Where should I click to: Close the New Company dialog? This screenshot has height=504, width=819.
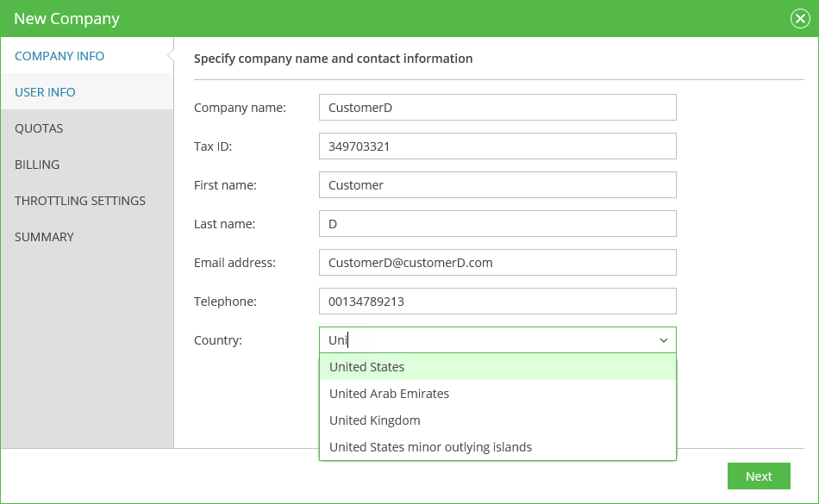point(799,19)
